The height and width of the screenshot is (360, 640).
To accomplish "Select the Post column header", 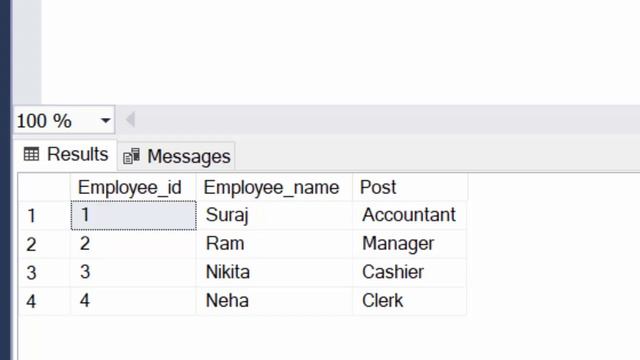I will pyautogui.click(x=410, y=187).
